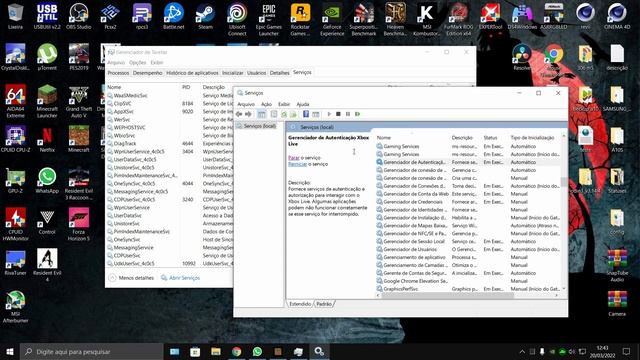This screenshot has width=640, height=360.
Task: Click the GeForce Experience desktop icon
Action: pyautogui.click(x=332, y=19)
